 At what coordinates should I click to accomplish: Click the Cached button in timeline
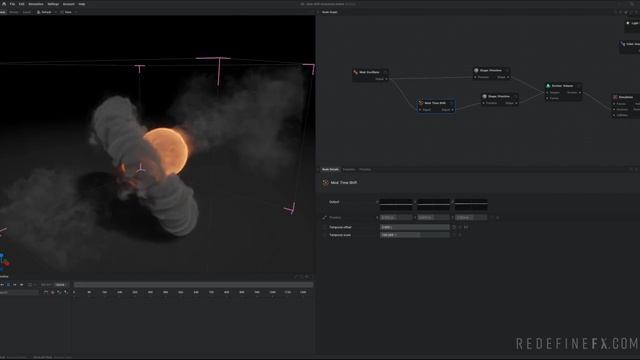(x=60, y=284)
